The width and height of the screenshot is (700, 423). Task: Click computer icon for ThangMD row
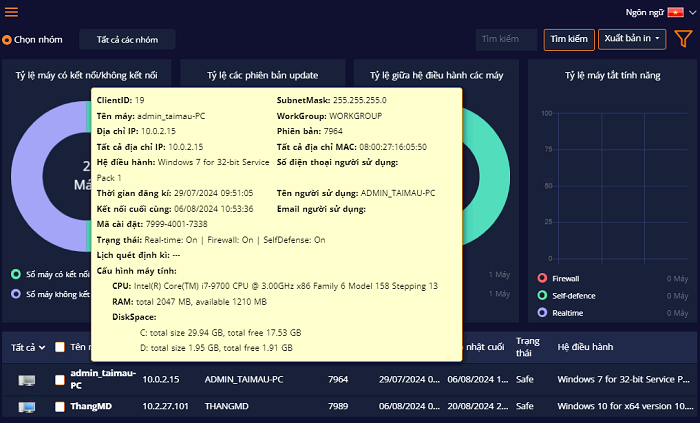pos(27,407)
